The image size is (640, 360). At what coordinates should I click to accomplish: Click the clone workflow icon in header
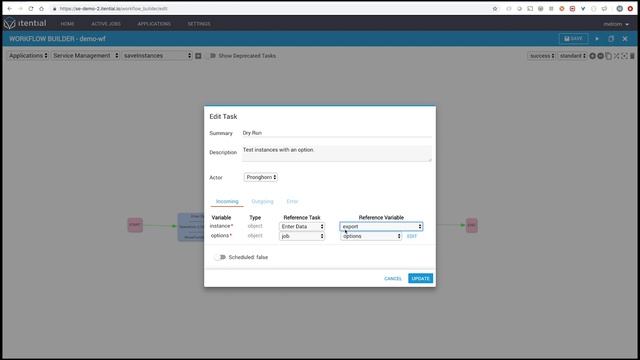(x=611, y=39)
